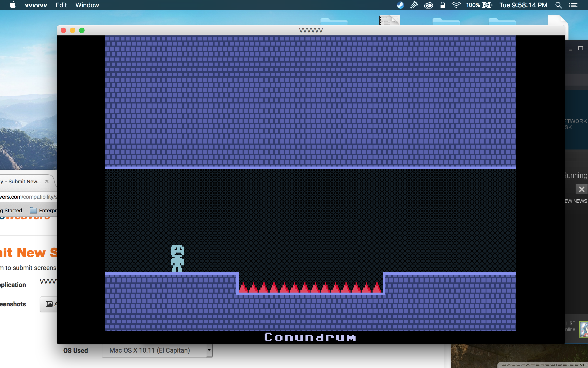
Task: Click the Conundrum room name
Action: pos(310,337)
